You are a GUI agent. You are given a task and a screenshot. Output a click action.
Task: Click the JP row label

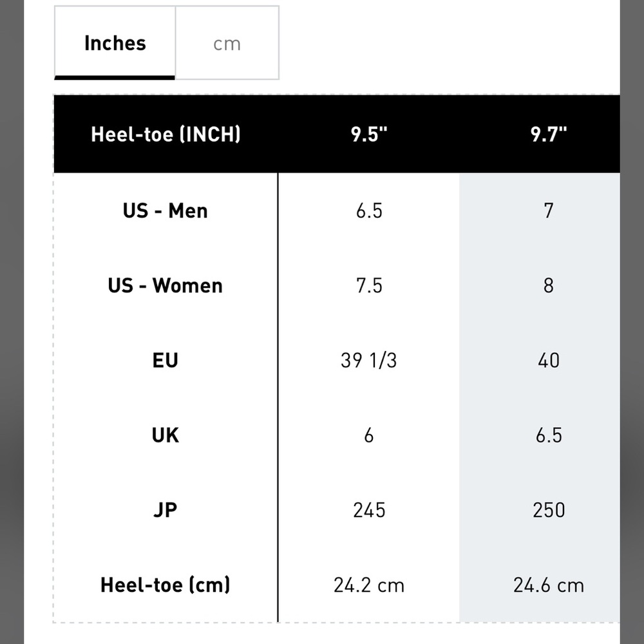(166, 509)
